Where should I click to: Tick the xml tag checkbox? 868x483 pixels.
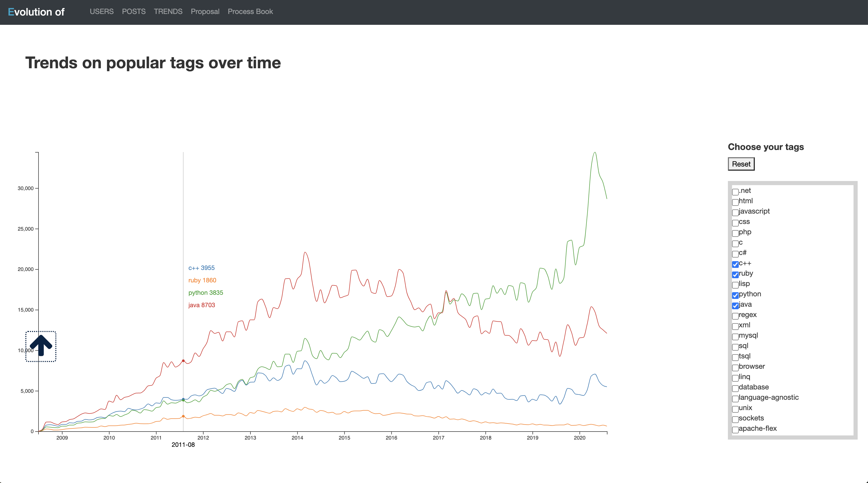coord(735,326)
